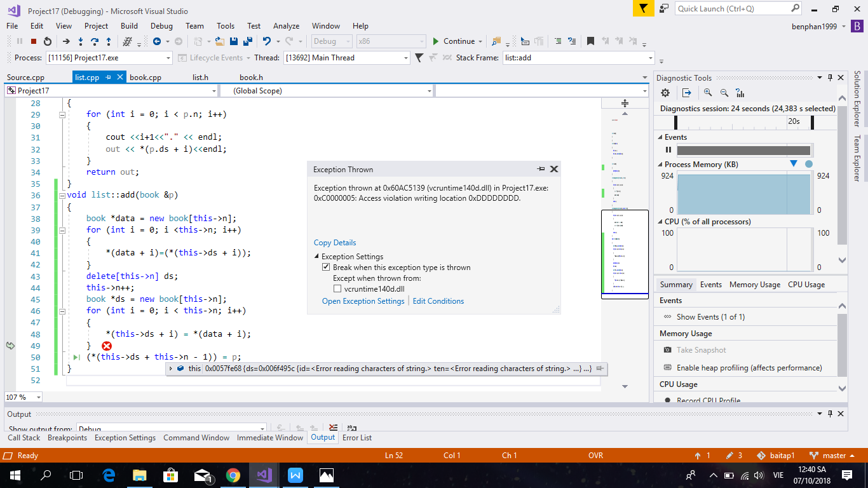Click the Step Over icon
Screen dimensions: 868x488
95,41
